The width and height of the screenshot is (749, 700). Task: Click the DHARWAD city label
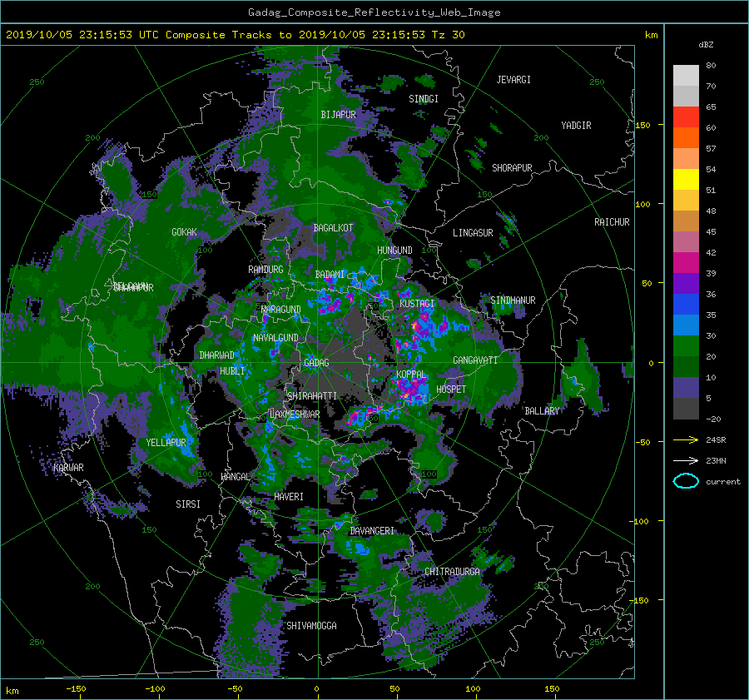coord(216,355)
